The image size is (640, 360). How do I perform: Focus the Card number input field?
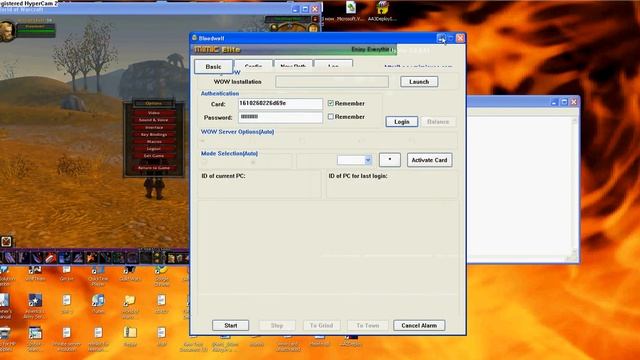click(280, 104)
